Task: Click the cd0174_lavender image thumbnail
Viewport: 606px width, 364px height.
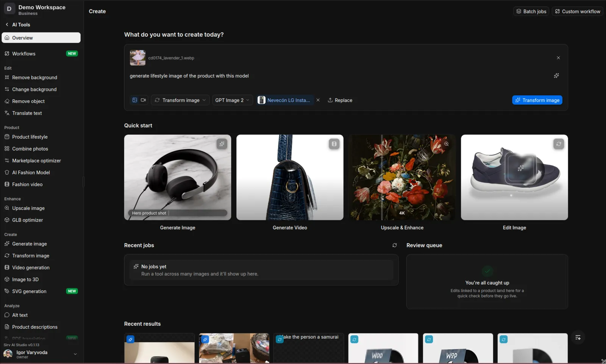Action: 137,58
